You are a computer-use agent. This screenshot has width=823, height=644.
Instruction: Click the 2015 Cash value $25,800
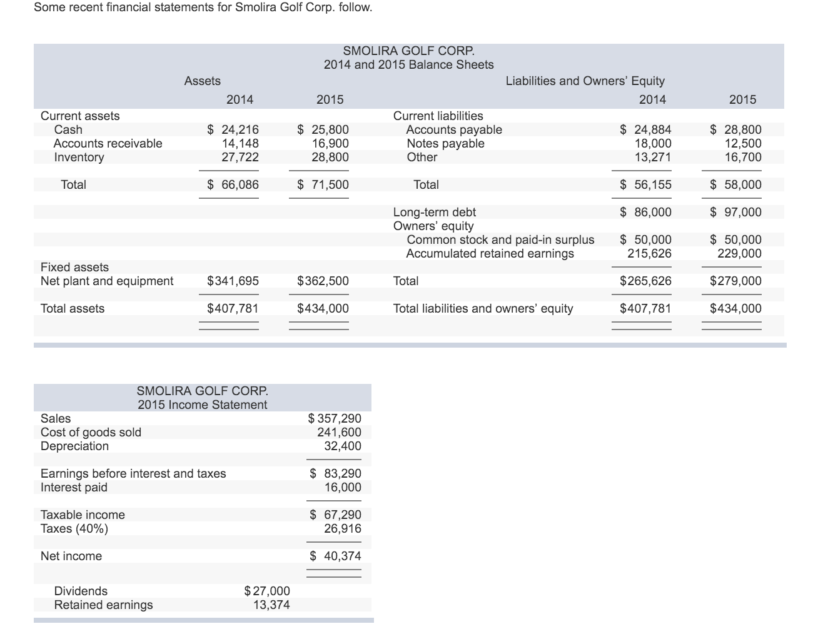click(x=323, y=129)
